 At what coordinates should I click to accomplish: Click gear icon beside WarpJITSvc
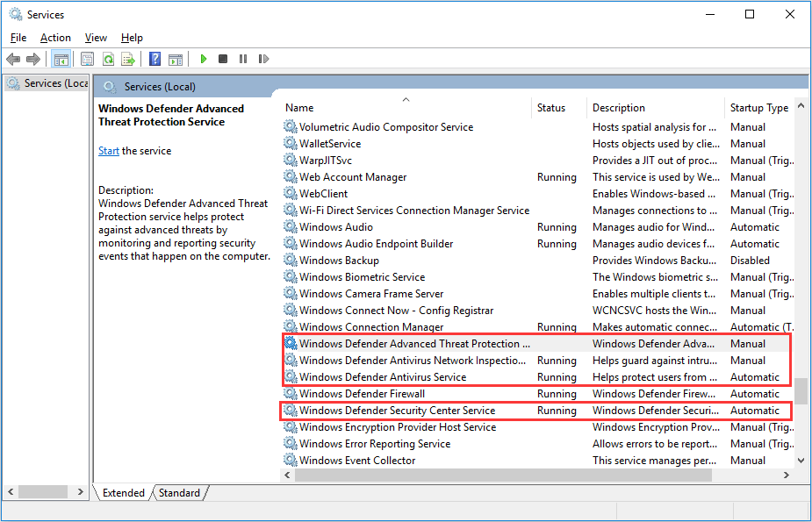pyautogui.click(x=290, y=160)
